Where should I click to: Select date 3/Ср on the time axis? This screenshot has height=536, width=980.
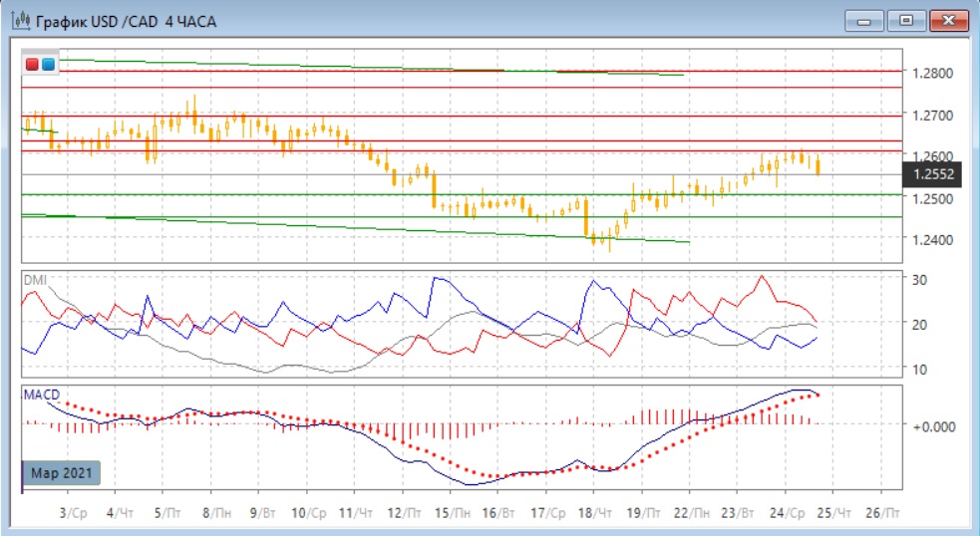click(73, 513)
